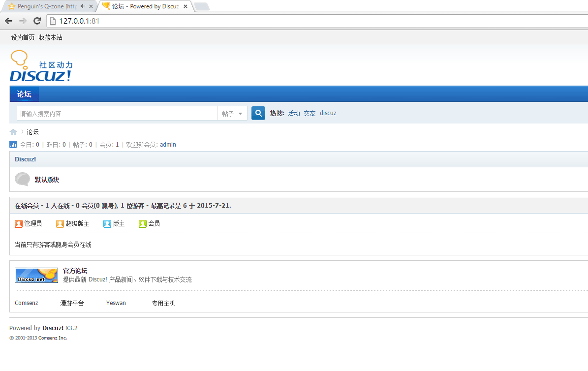The image size is (588, 371).
Task: Open the 帖子 search type dropdown
Action: point(232,114)
